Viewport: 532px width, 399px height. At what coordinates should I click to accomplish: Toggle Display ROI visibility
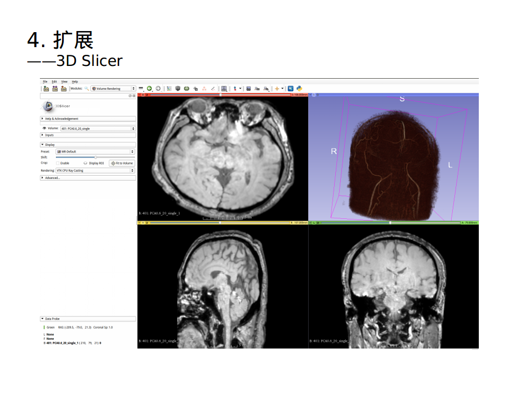click(x=85, y=163)
